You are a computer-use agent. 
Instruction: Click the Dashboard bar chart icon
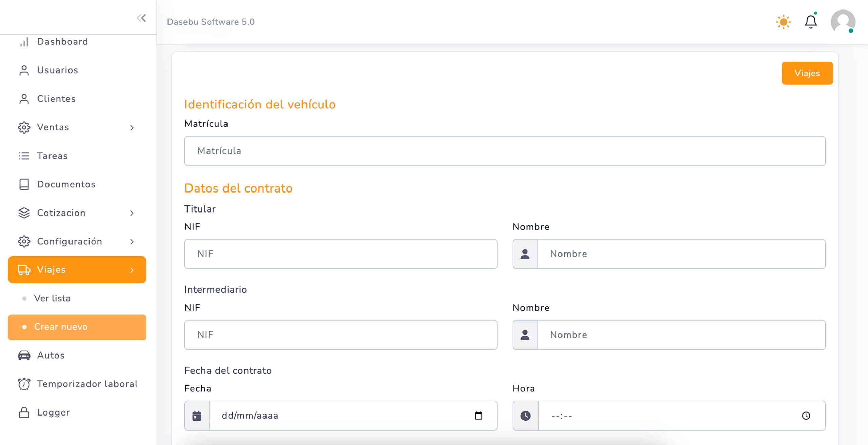point(24,42)
